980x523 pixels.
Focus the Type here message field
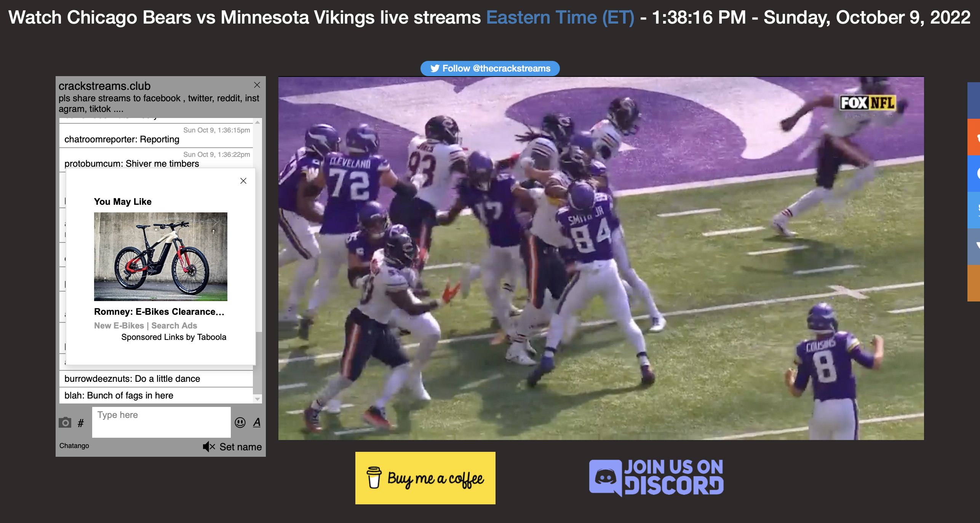(x=161, y=422)
